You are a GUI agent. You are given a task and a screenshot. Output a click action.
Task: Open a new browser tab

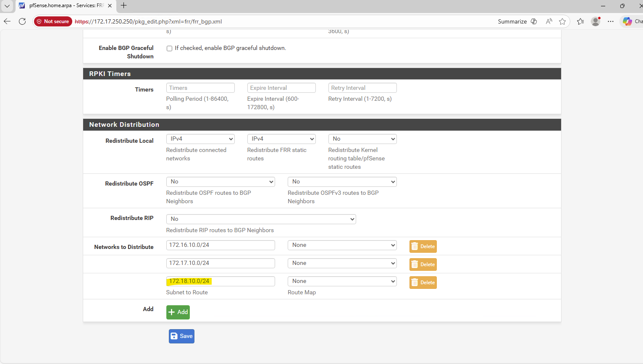[x=123, y=6]
